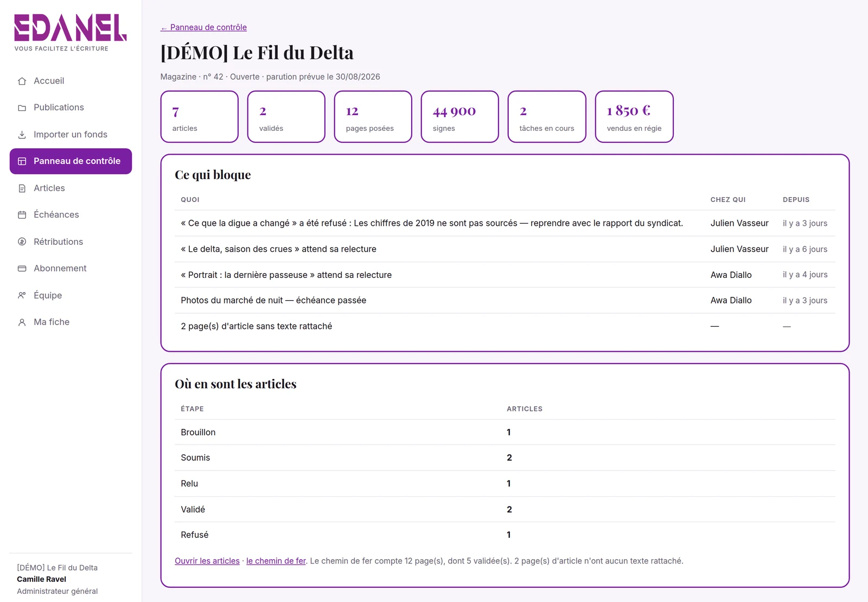Open Rétributions in the sidebar
868x602 pixels.
point(71,242)
